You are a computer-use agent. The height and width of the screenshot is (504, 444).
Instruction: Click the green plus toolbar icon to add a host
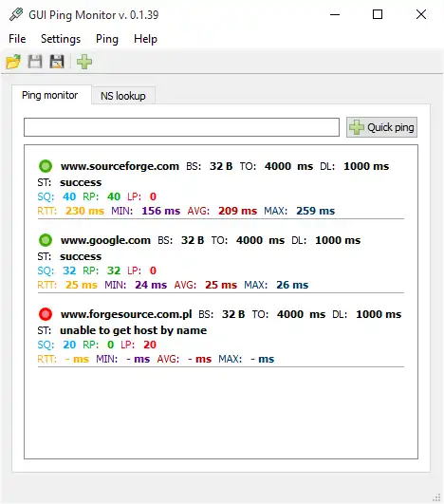coord(84,62)
